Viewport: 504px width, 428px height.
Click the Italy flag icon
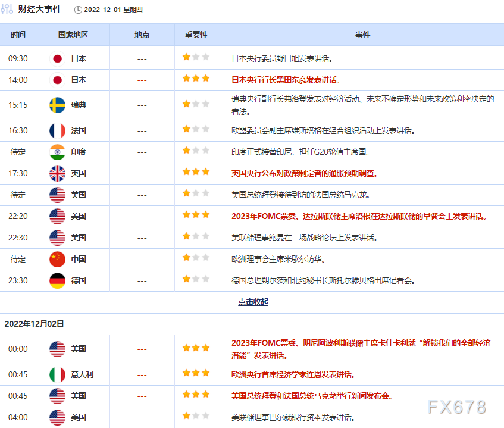pyautogui.click(x=57, y=374)
